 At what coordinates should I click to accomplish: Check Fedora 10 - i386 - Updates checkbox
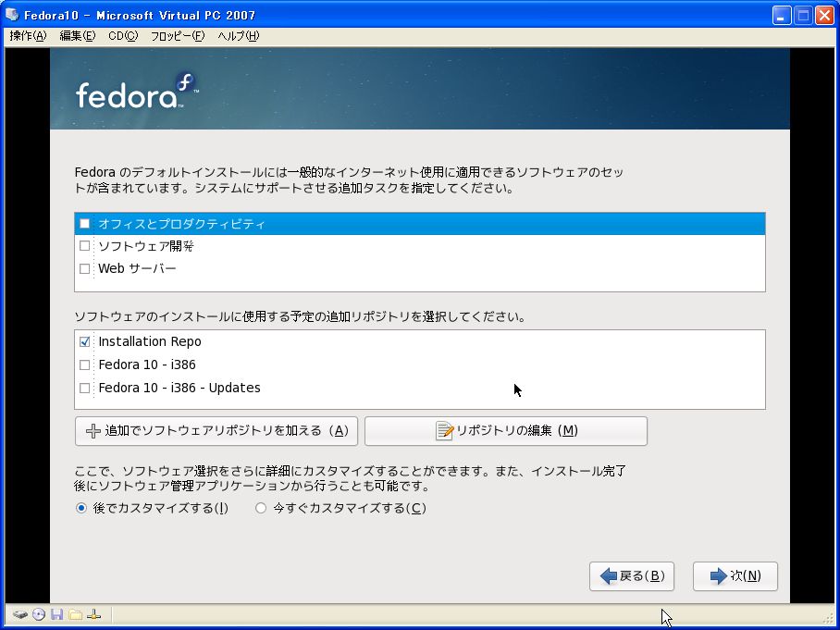(x=84, y=388)
